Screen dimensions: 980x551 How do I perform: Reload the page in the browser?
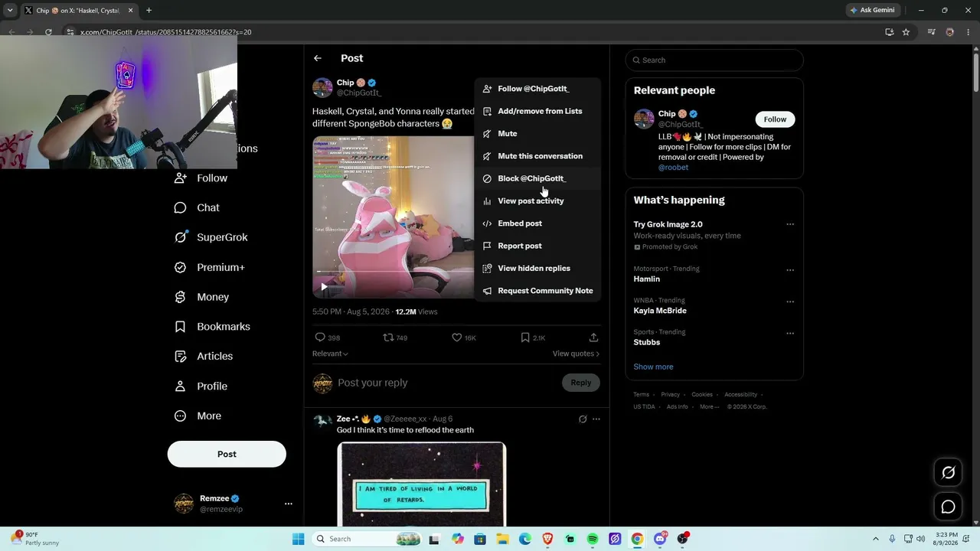click(x=48, y=32)
